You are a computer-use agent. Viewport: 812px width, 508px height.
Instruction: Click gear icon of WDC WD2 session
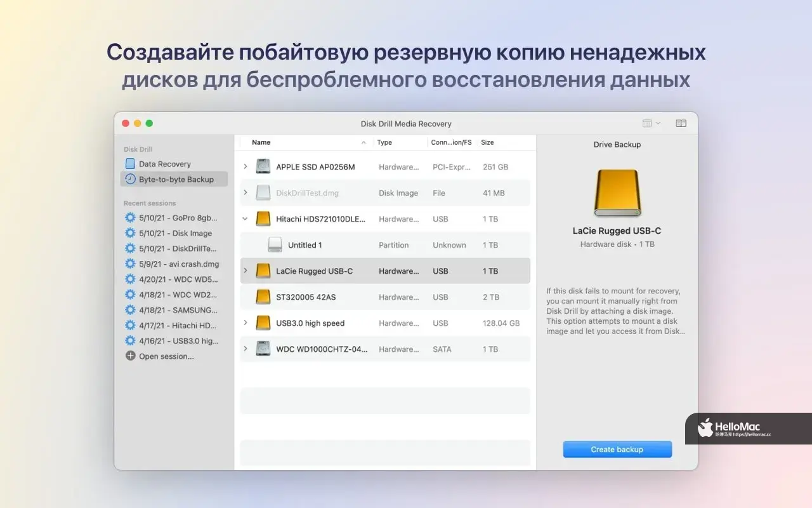coord(130,295)
